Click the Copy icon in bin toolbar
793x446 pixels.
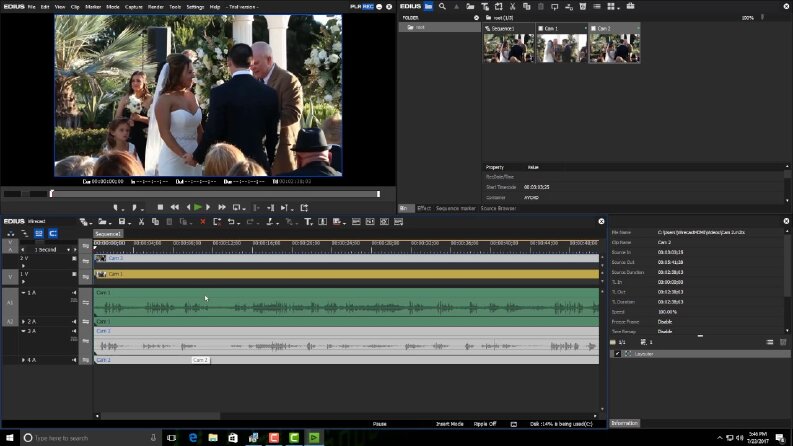(526, 6)
